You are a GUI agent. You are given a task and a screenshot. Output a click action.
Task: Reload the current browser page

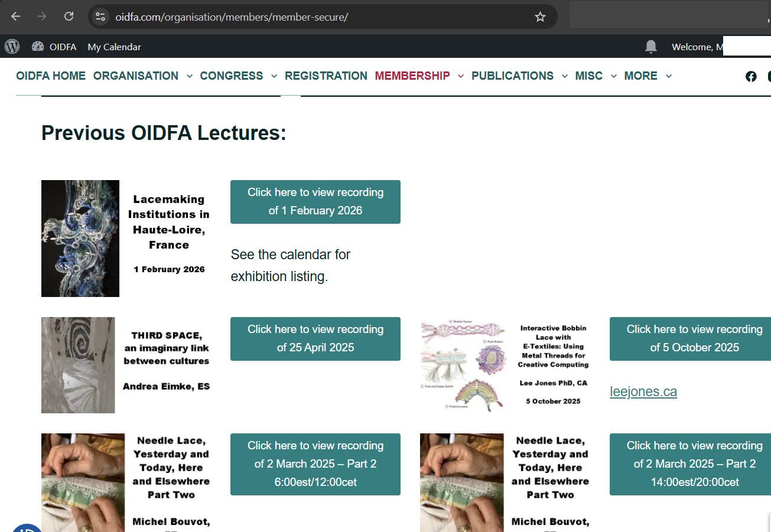(x=69, y=17)
